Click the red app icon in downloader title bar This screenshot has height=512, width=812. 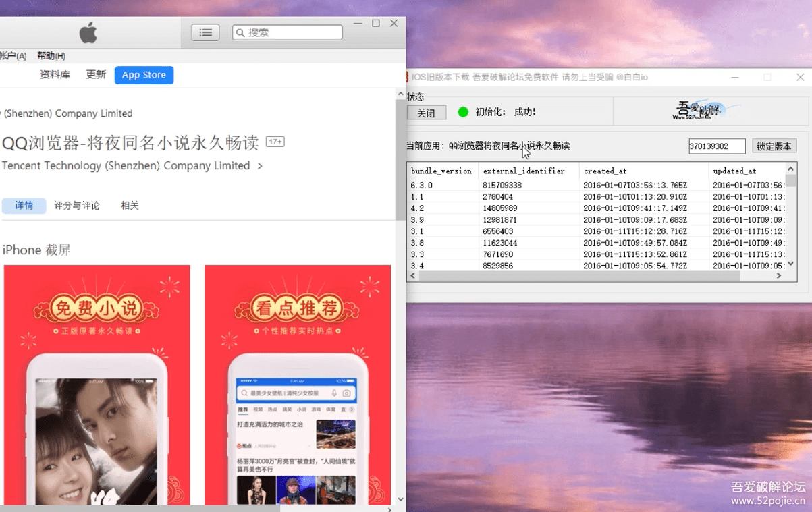point(406,78)
